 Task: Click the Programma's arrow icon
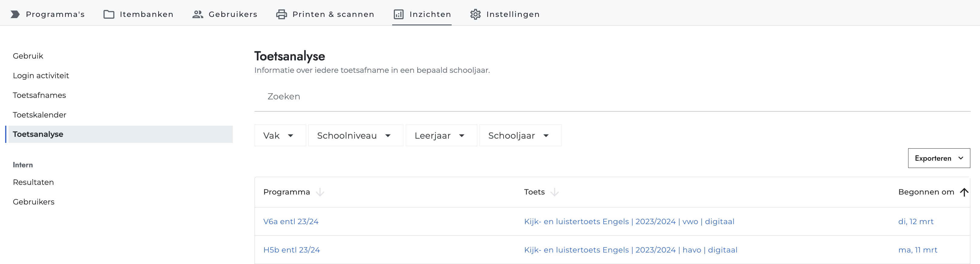pyautogui.click(x=15, y=14)
